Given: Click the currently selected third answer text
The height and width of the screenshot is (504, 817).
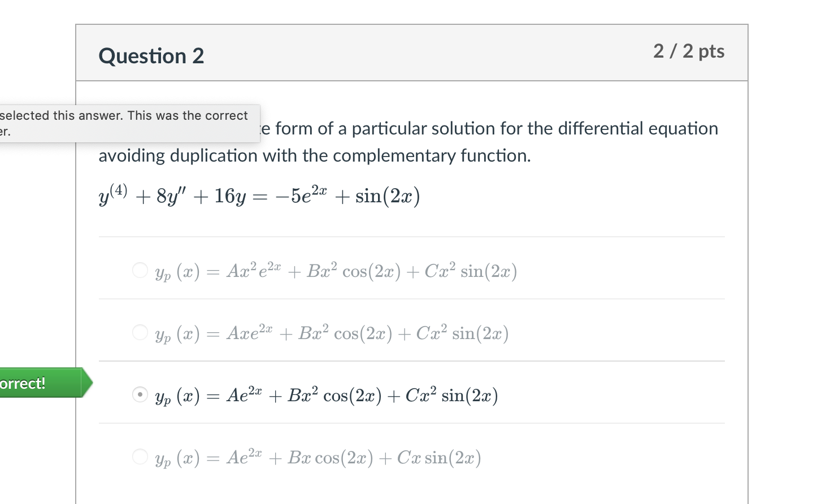Looking at the screenshot, I should click(x=326, y=396).
